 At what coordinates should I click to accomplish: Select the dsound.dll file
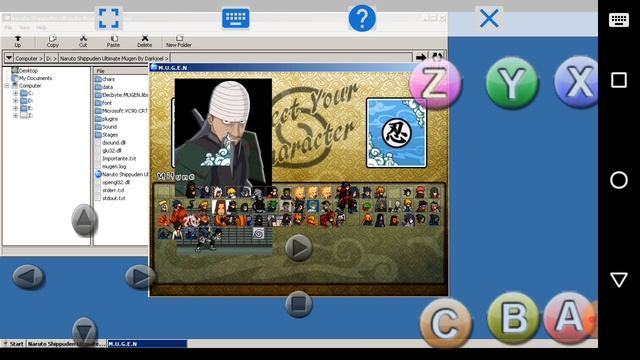pyautogui.click(x=111, y=142)
